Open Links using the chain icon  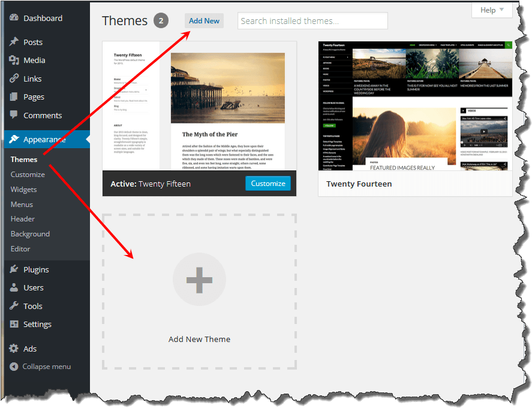13,78
